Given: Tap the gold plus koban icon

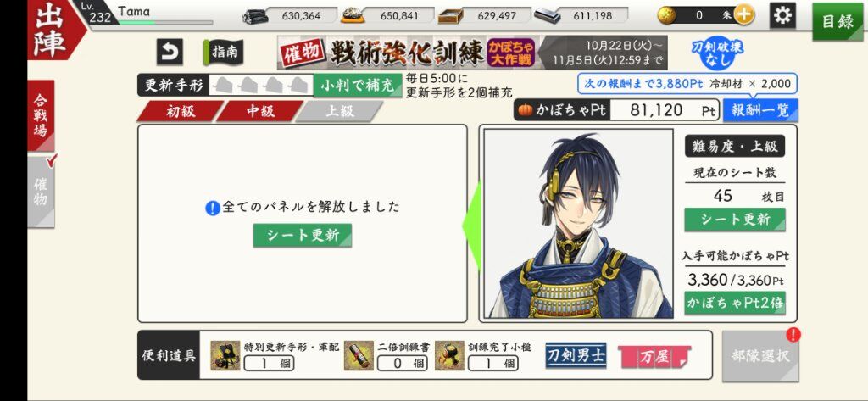Looking at the screenshot, I should pyautogui.click(x=743, y=15).
